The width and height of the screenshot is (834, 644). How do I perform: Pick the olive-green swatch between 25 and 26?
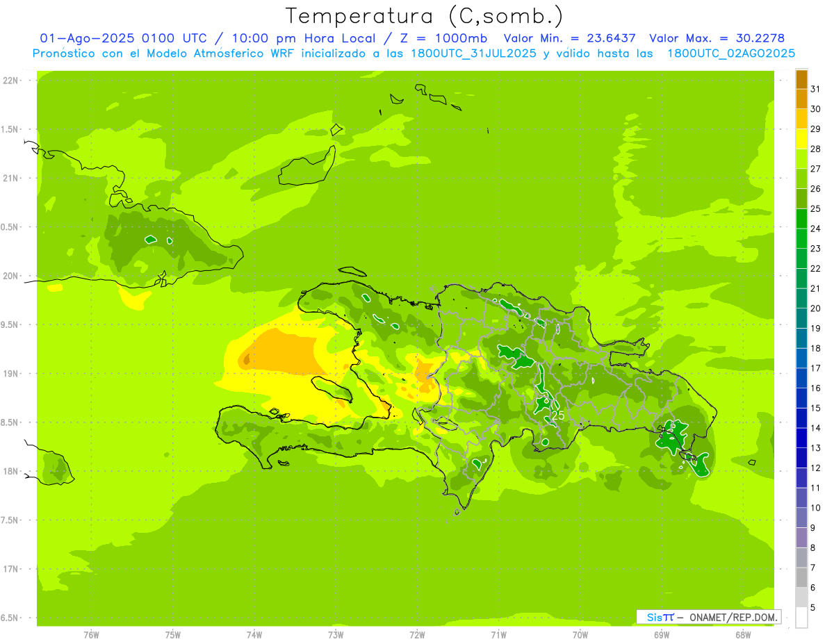click(x=801, y=199)
